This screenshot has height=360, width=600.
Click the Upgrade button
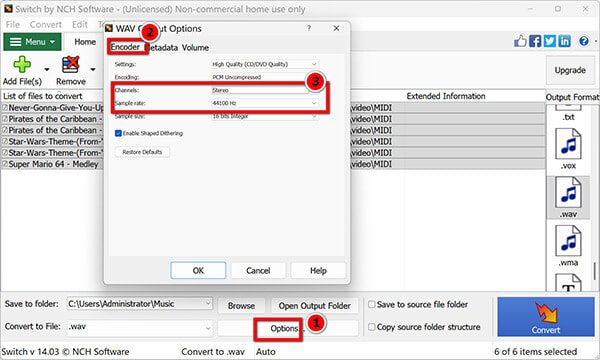[x=570, y=70]
